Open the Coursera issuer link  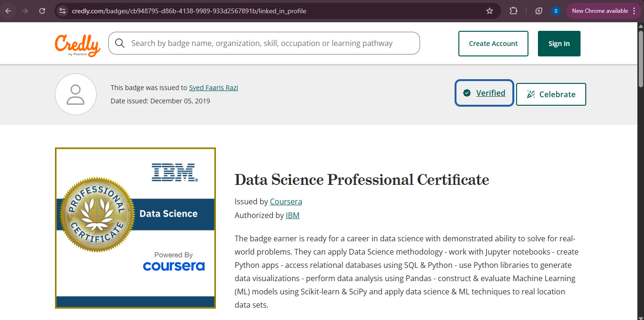pos(286,201)
